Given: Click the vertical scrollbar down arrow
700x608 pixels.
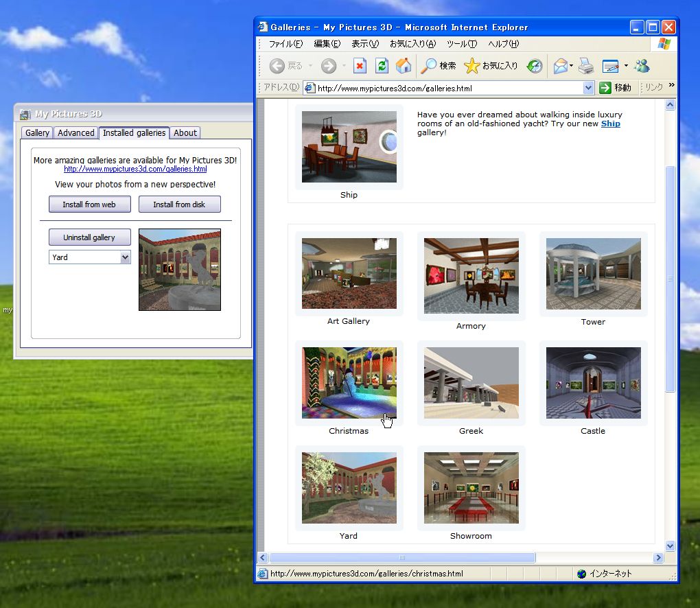Looking at the screenshot, I should click(670, 546).
